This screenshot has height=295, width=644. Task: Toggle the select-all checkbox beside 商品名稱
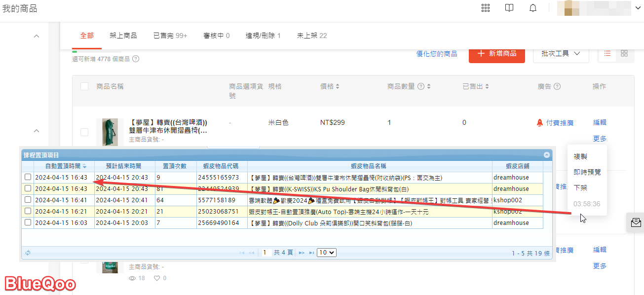point(84,86)
